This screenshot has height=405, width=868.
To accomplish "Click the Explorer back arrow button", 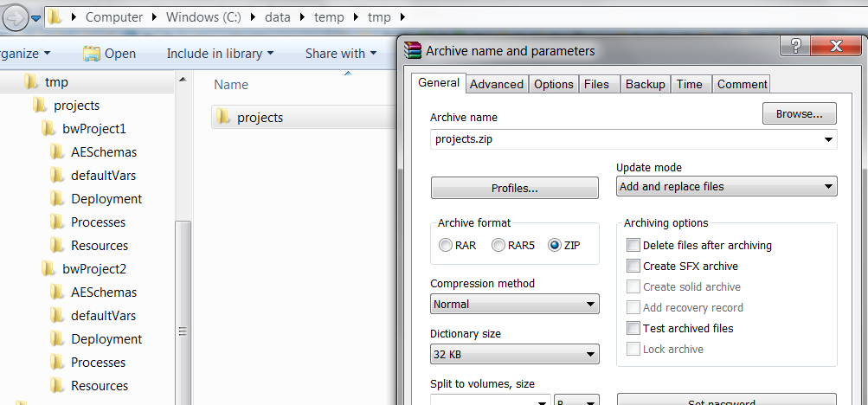I will coord(15,17).
